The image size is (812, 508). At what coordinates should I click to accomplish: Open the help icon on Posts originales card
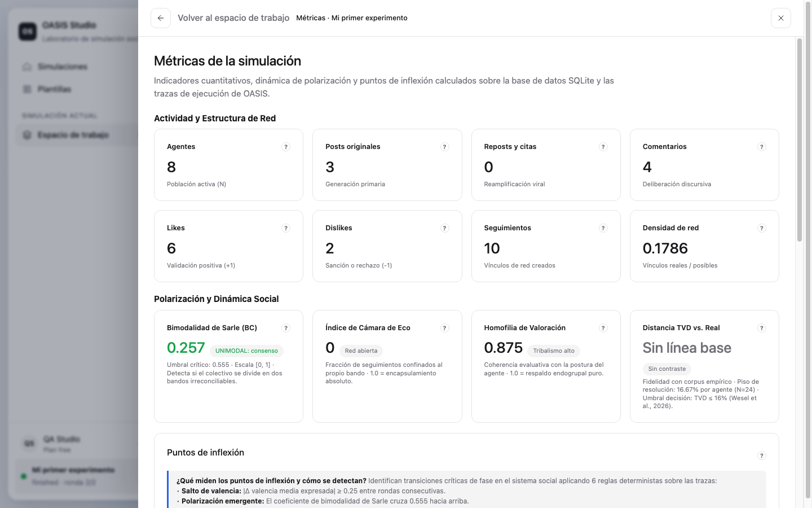tap(444, 147)
